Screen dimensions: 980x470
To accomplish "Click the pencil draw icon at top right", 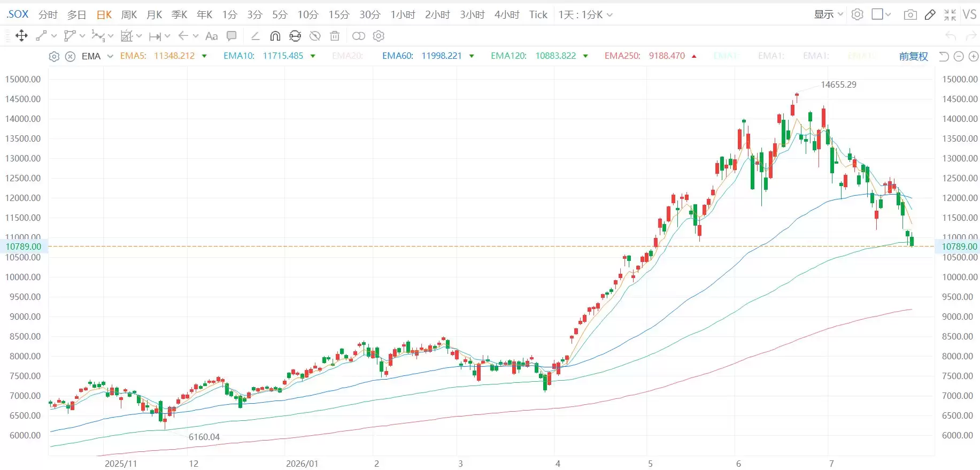I will 930,15.
